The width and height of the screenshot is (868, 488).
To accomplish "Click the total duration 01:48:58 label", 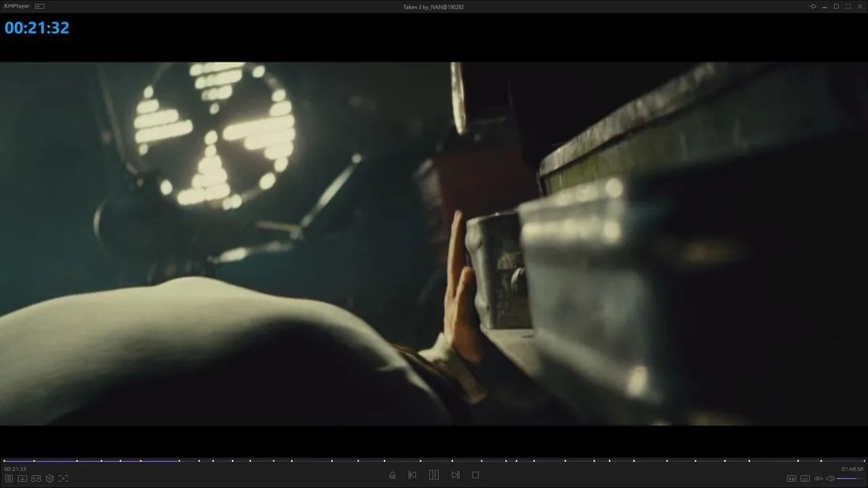I will coord(852,469).
